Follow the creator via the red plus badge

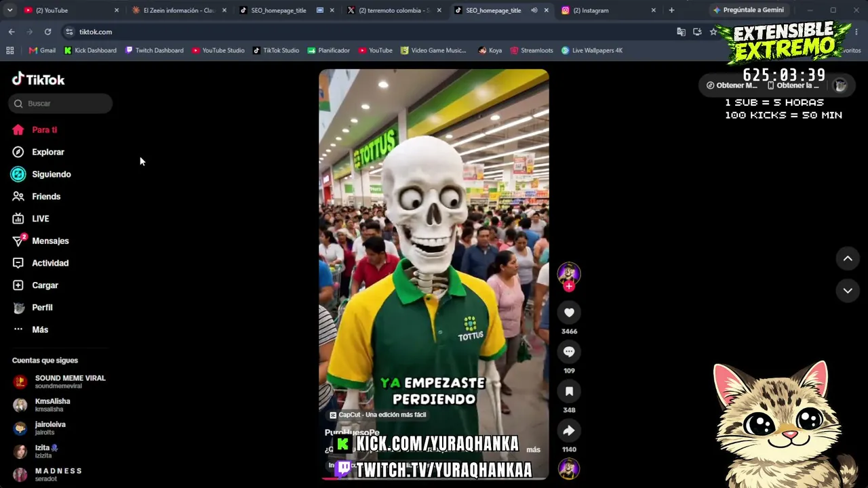(569, 286)
